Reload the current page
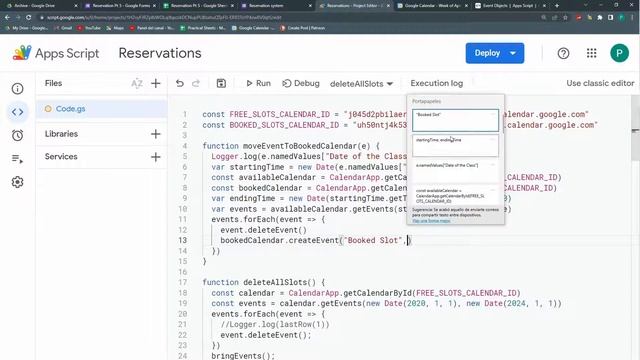The image size is (640, 360). [x=29, y=18]
